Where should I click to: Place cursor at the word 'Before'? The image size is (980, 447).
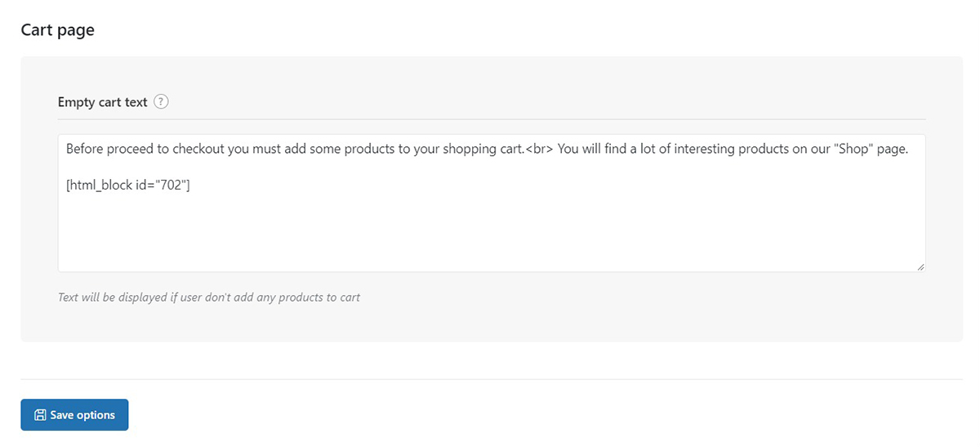click(84, 150)
